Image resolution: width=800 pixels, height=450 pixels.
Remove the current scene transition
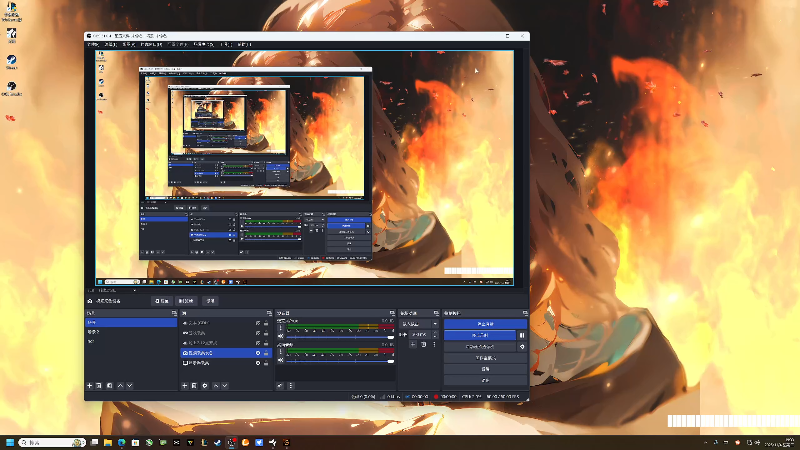coord(423,345)
